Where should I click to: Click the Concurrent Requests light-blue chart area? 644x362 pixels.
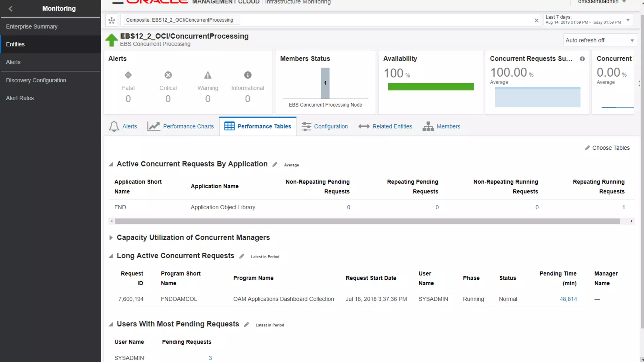coord(537,97)
